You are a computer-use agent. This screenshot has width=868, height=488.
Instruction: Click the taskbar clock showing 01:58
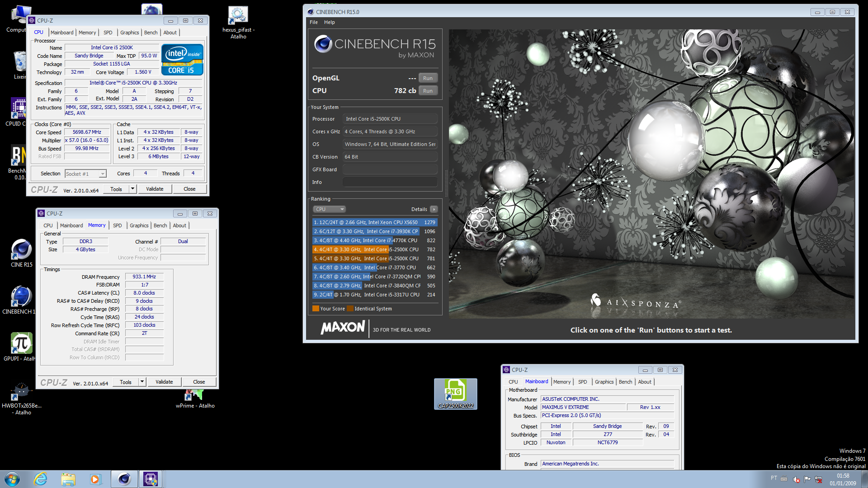click(x=843, y=479)
